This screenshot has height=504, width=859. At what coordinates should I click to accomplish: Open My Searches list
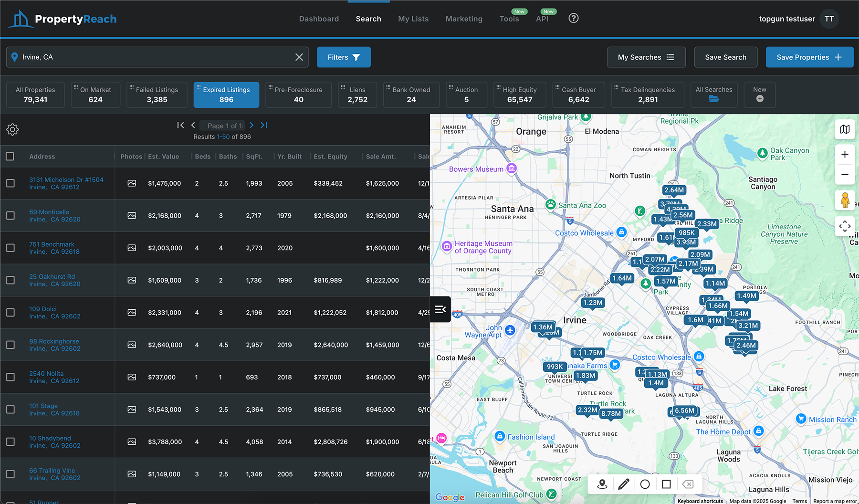coord(646,57)
